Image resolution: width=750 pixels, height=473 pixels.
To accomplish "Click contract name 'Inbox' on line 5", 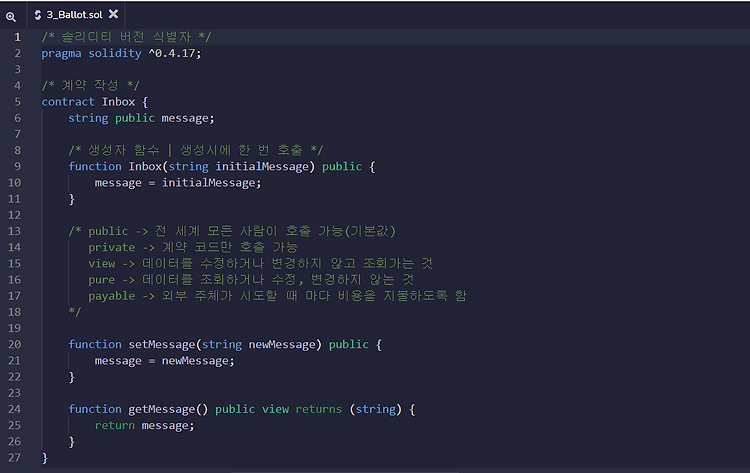I will [x=118, y=102].
